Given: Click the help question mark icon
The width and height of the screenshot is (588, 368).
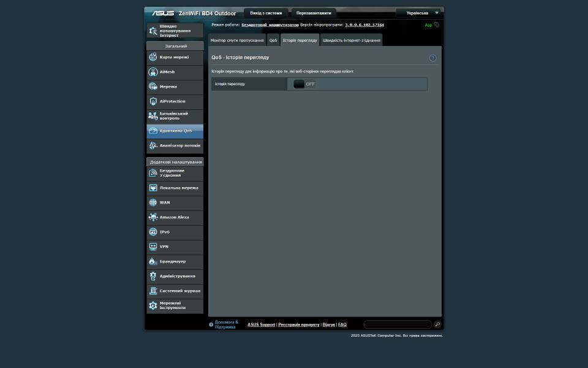Looking at the screenshot, I should pos(433,58).
